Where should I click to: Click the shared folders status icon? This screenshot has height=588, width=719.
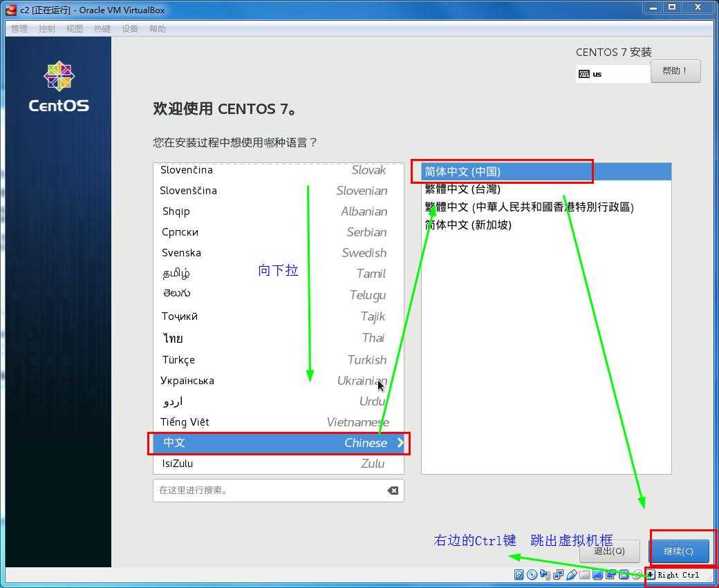click(585, 574)
